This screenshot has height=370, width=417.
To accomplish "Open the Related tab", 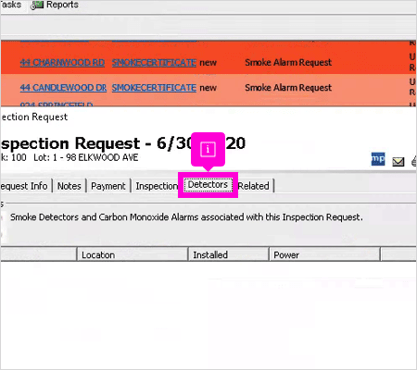I will pyautogui.click(x=253, y=186).
